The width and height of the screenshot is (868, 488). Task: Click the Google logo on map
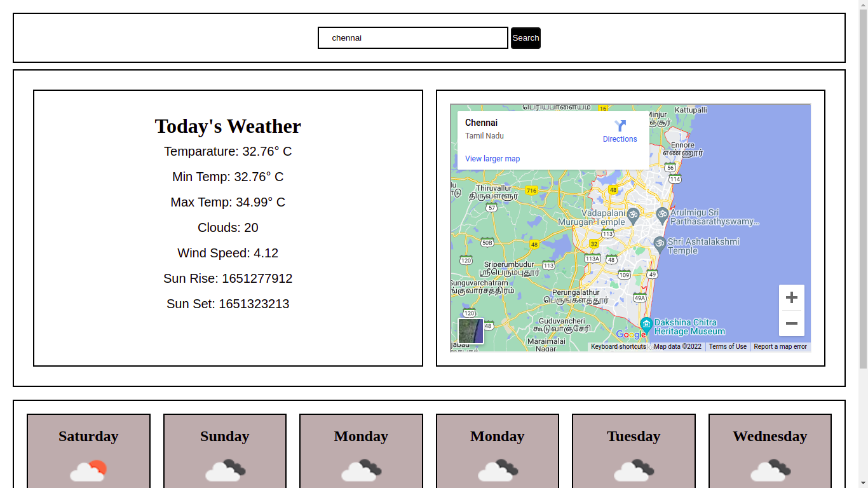(x=631, y=335)
